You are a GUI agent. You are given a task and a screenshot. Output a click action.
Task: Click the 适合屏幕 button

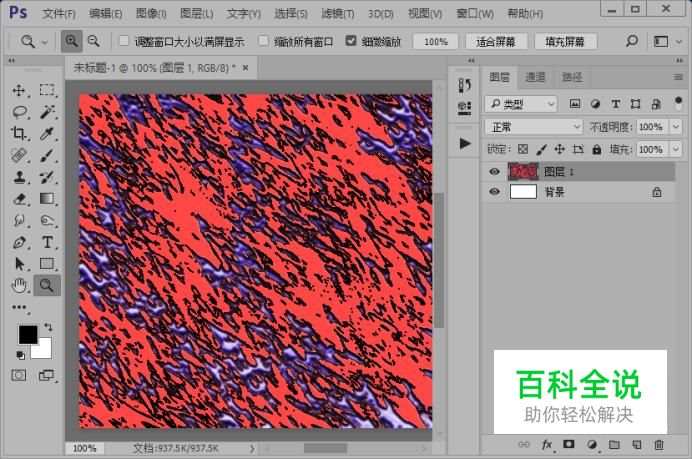496,41
